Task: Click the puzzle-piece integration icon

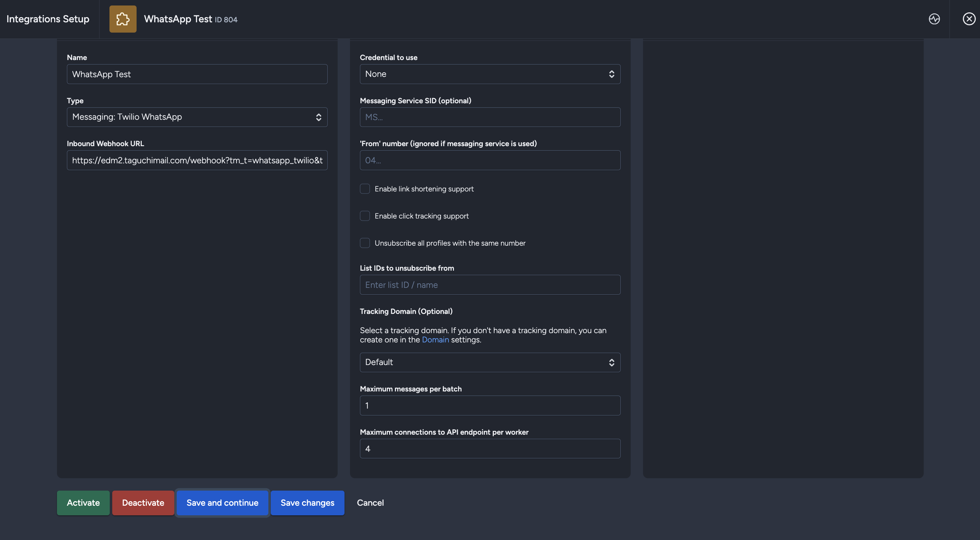Action: coord(122,19)
